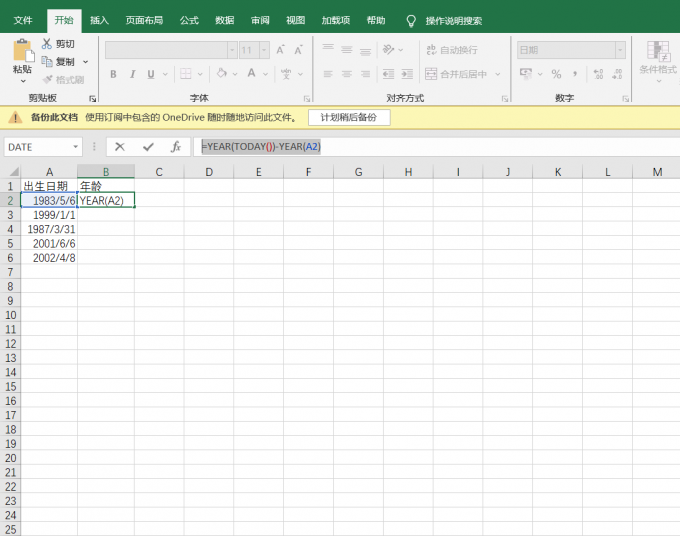Screen dimensions: 680x536
Task: Apply the cell Borders icon
Action: 186,74
